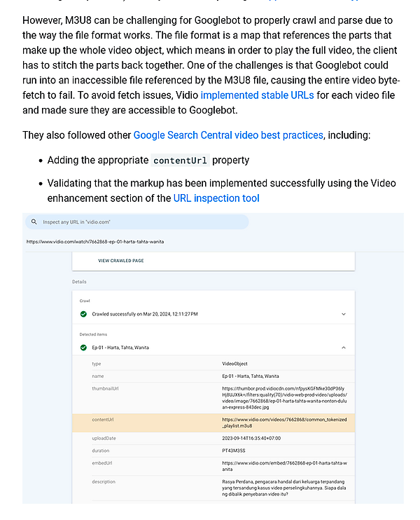420x520 pixels.
Task: Click the "Inspect any URL" search field
Action: (x=140, y=222)
